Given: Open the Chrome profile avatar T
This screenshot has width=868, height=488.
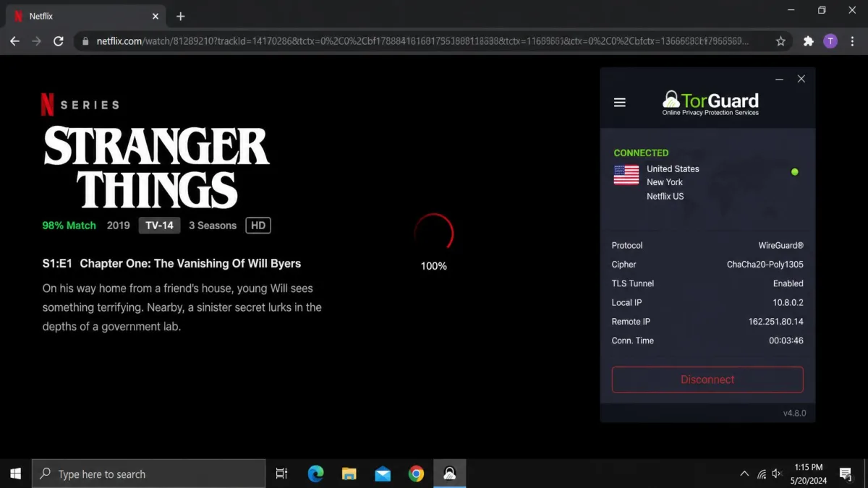Looking at the screenshot, I should 830,41.
